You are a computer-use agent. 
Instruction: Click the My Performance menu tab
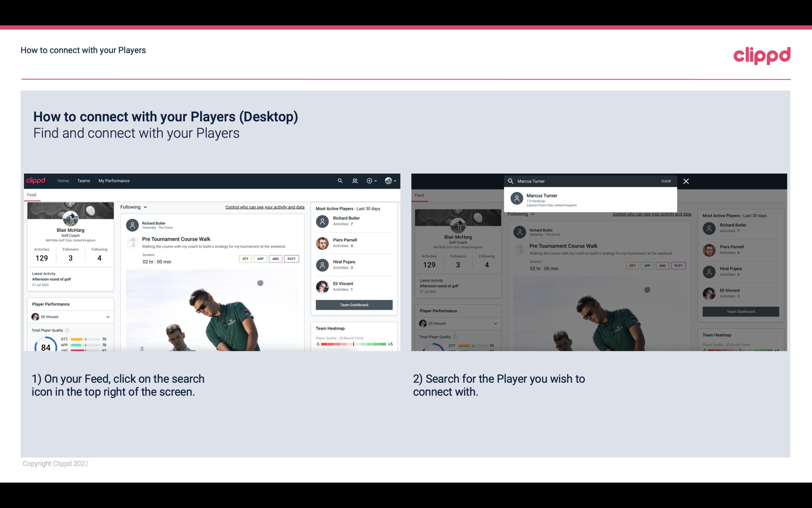coord(114,180)
